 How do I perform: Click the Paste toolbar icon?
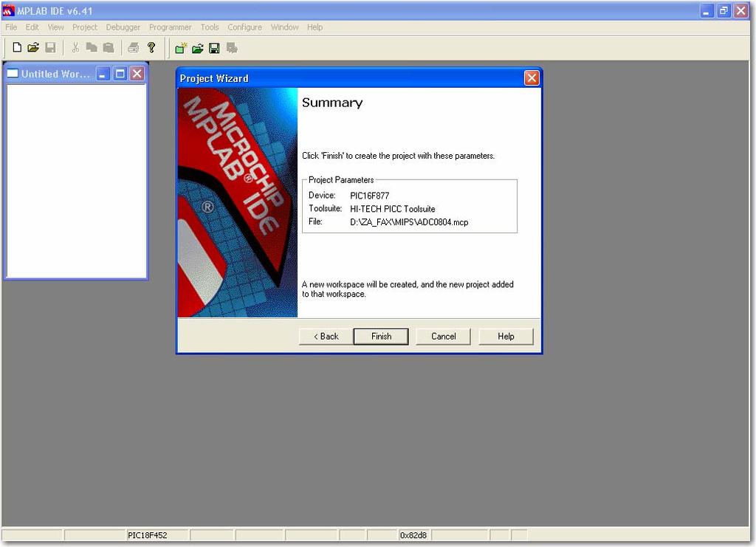coord(109,47)
